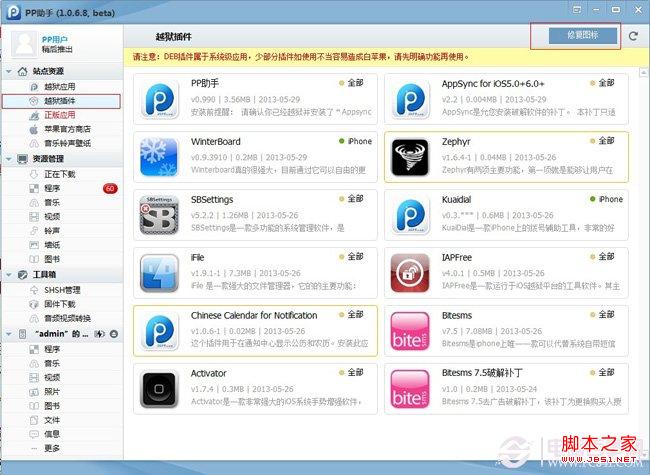Viewport: 650px width, 475px height.
Task: Click the refresh icon at top right
Action: click(633, 36)
